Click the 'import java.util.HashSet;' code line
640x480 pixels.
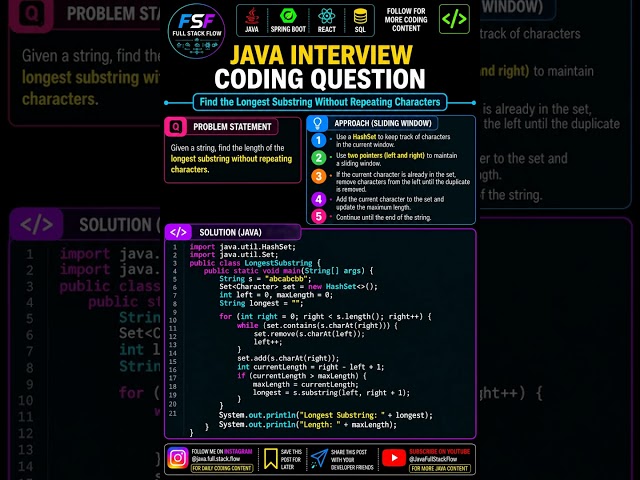point(242,247)
